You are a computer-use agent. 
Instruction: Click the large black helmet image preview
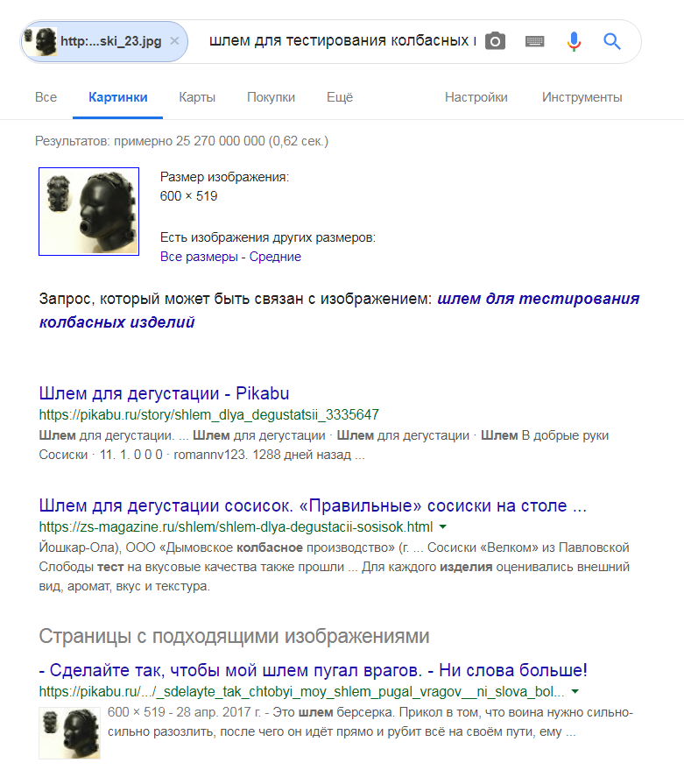(x=89, y=211)
